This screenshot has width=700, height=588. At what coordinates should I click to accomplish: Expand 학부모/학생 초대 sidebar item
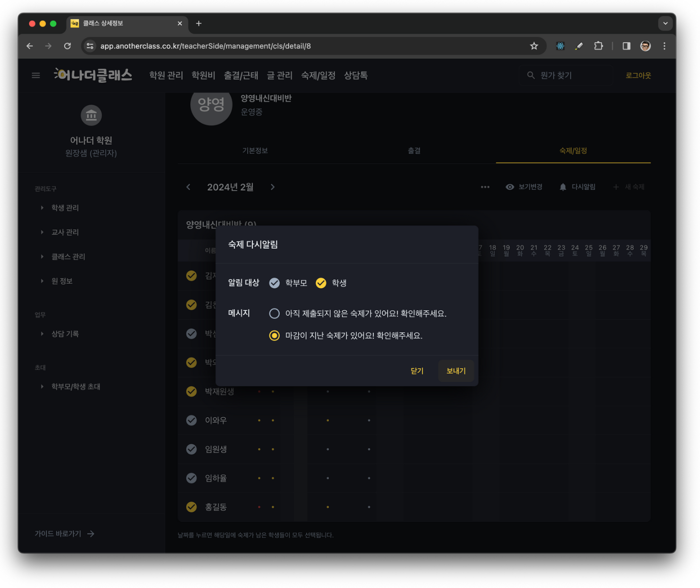(76, 387)
